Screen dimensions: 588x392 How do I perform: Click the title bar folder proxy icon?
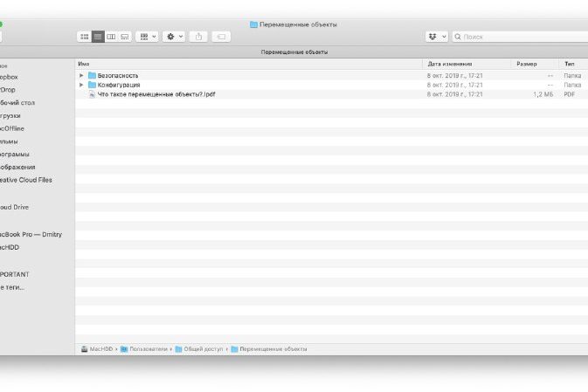pyautogui.click(x=253, y=24)
